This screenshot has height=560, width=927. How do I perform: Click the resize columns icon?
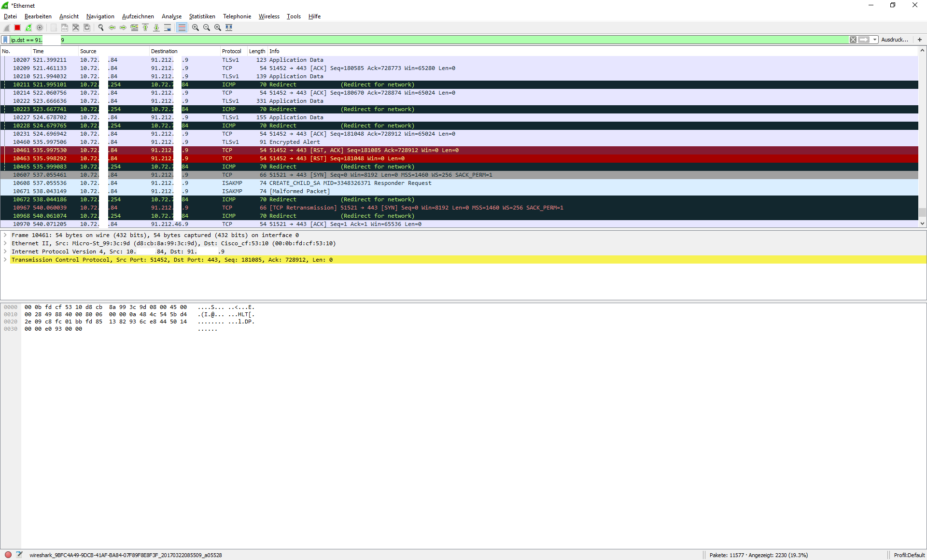(x=229, y=28)
